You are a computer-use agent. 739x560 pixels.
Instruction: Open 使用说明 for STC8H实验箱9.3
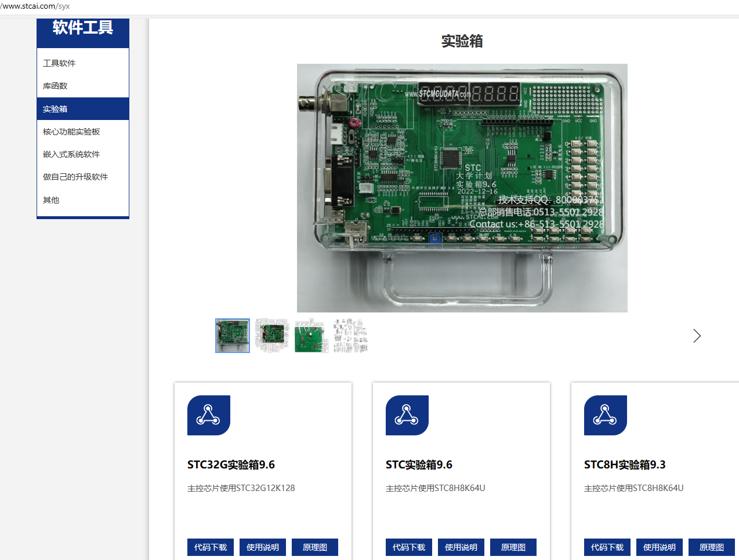click(660, 547)
